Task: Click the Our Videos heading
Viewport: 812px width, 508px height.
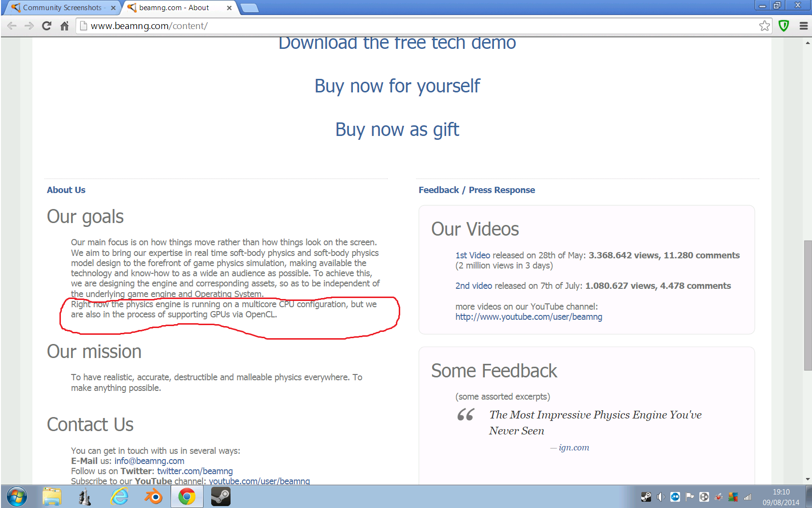Action: (475, 229)
